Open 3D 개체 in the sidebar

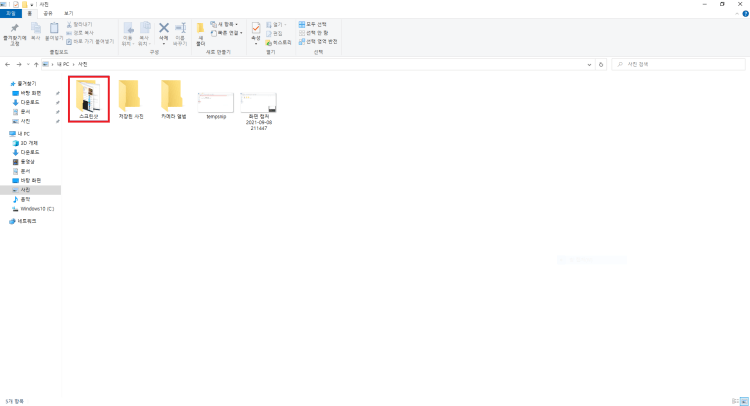click(25, 143)
